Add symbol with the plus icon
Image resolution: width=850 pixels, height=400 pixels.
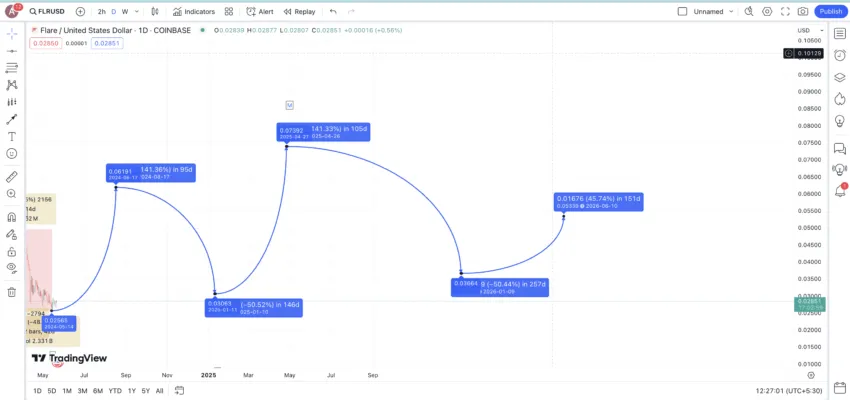point(80,11)
